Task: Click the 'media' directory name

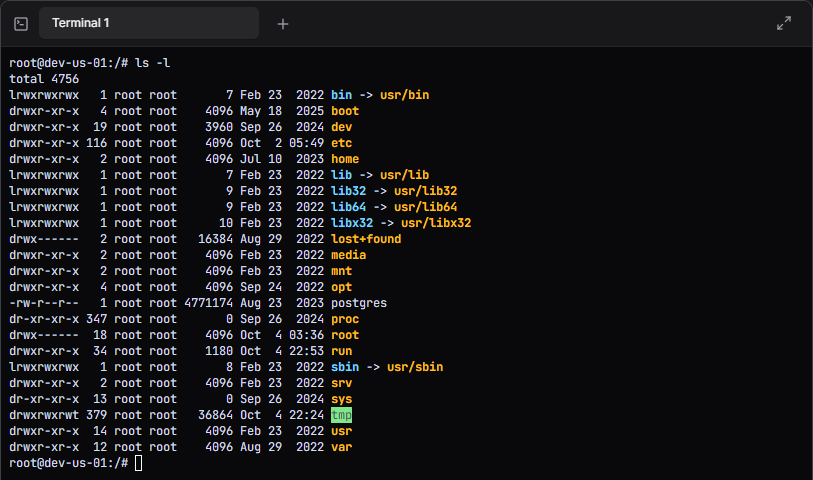Action: (348, 255)
